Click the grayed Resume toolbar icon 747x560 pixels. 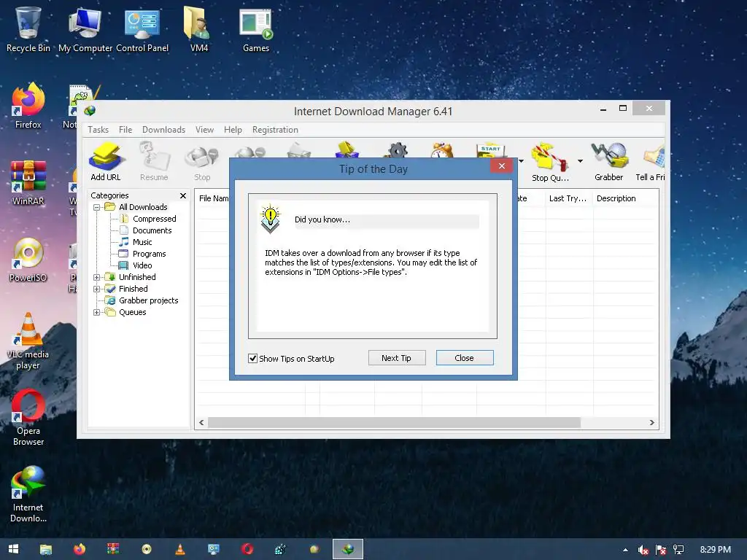pyautogui.click(x=154, y=157)
